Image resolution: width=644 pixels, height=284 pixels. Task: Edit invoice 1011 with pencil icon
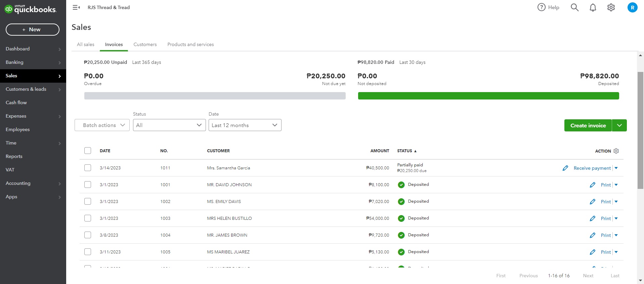pos(565,168)
